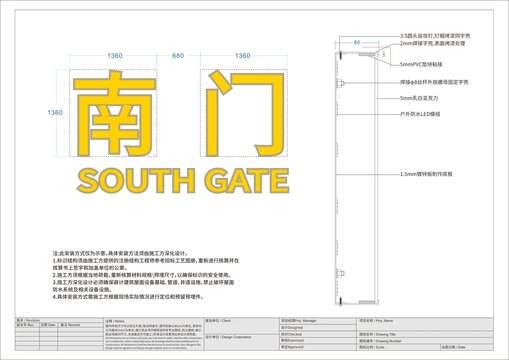This screenshot has height=360, width=509.
Task: Select the SOUTH GATE yellow lettering
Action: coord(183,181)
